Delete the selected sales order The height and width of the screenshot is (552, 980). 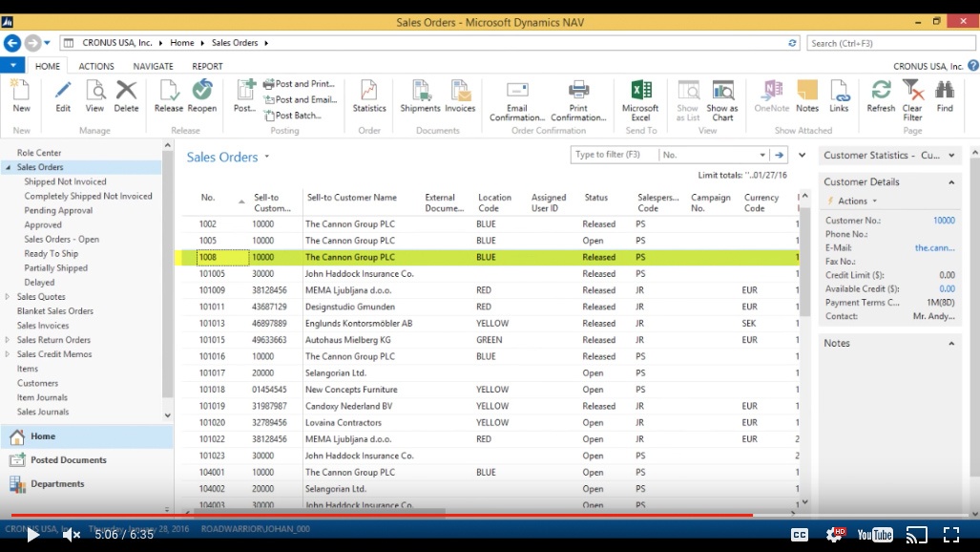[x=126, y=96]
